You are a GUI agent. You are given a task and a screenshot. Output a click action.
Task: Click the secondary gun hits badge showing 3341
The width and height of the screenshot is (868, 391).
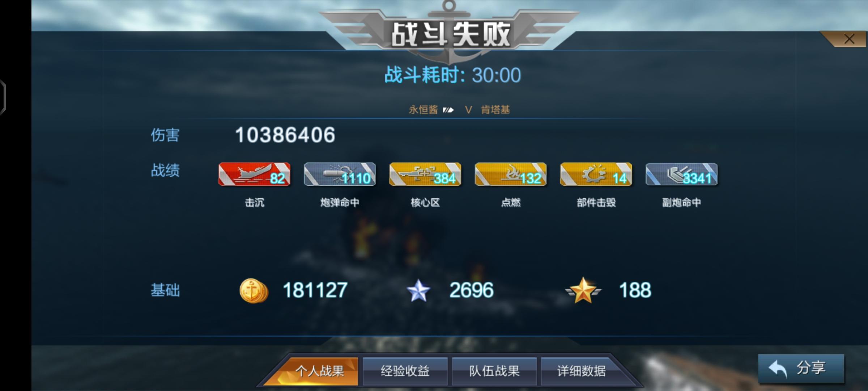coord(681,174)
